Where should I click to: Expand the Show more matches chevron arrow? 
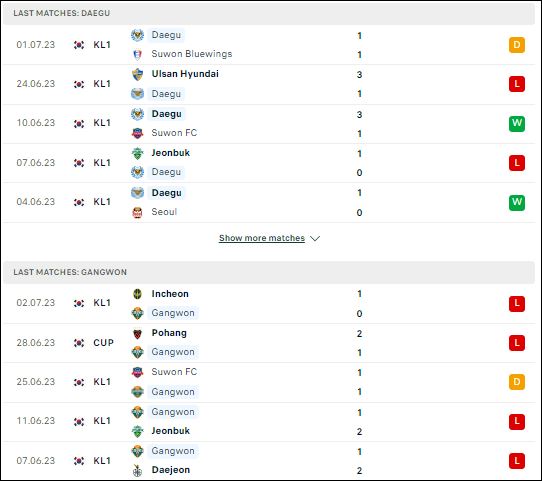(x=315, y=238)
